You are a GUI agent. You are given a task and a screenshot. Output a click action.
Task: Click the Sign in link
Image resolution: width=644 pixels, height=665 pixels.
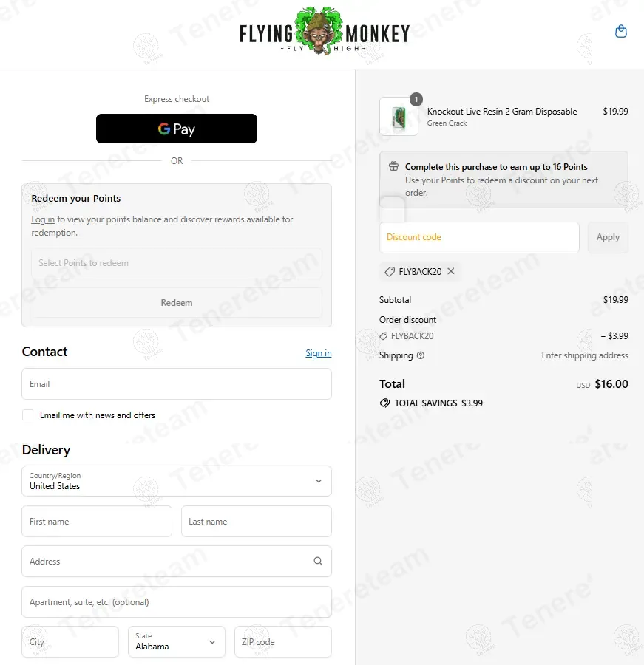(319, 353)
